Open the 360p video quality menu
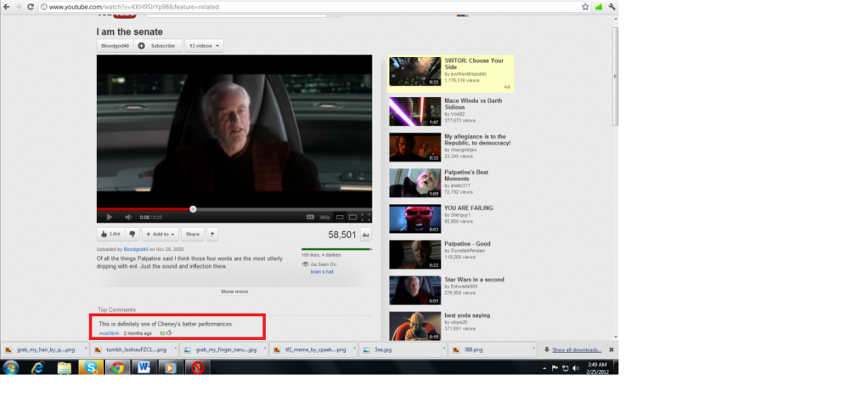 tap(324, 217)
